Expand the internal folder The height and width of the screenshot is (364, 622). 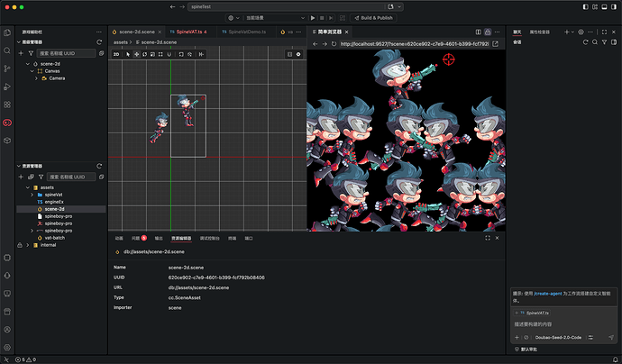28,245
